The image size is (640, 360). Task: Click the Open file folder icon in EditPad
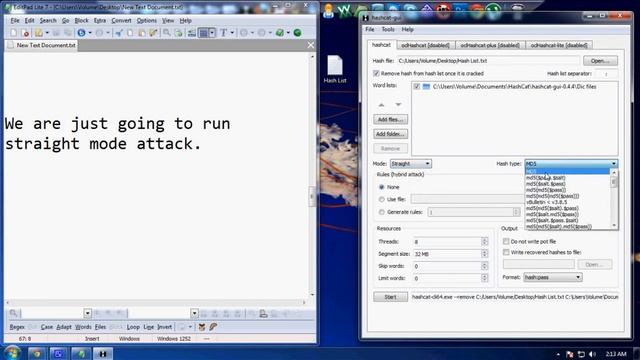39,33
